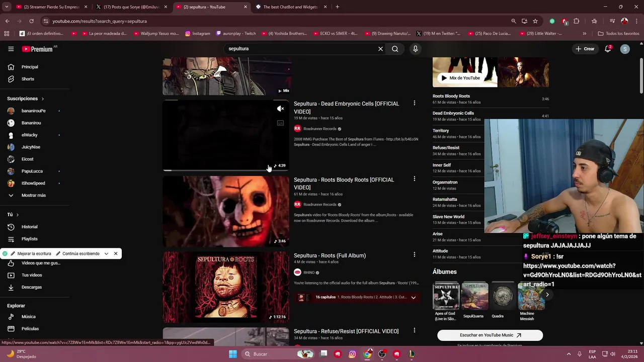Expand the 16 capítulos chapter list
644x362 pixels.
413,297
